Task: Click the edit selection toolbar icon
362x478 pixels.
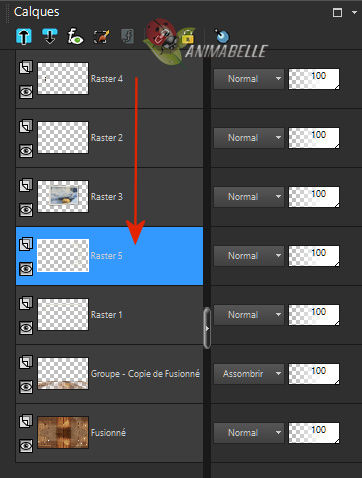Action: pyautogui.click(x=101, y=36)
